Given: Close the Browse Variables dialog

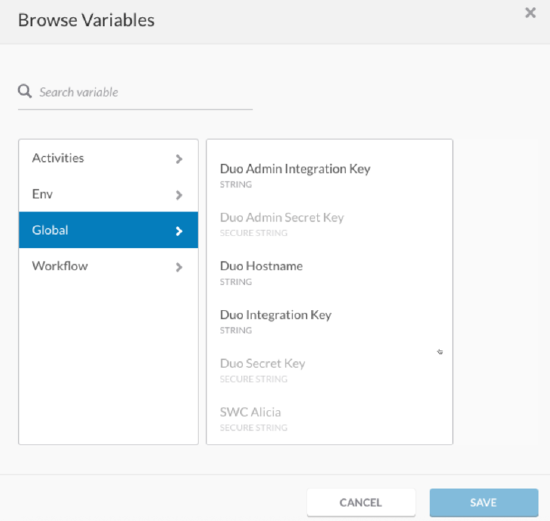Looking at the screenshot, I should (530, 13).
